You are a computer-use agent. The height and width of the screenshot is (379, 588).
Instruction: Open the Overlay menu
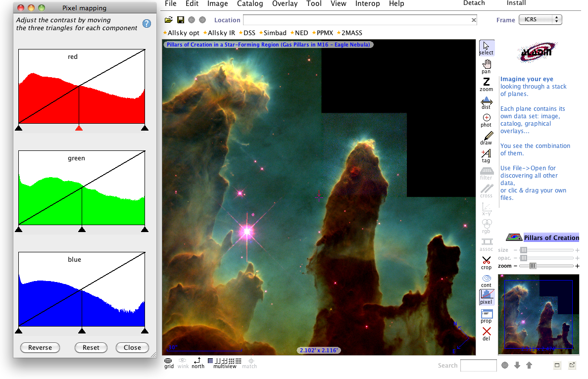point(285,4)
